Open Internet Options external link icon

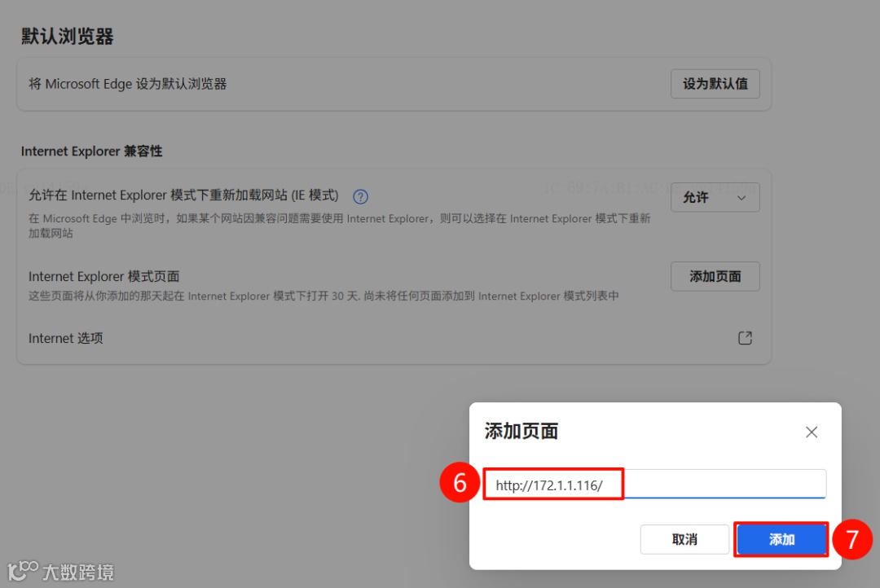tap(745, 338)
